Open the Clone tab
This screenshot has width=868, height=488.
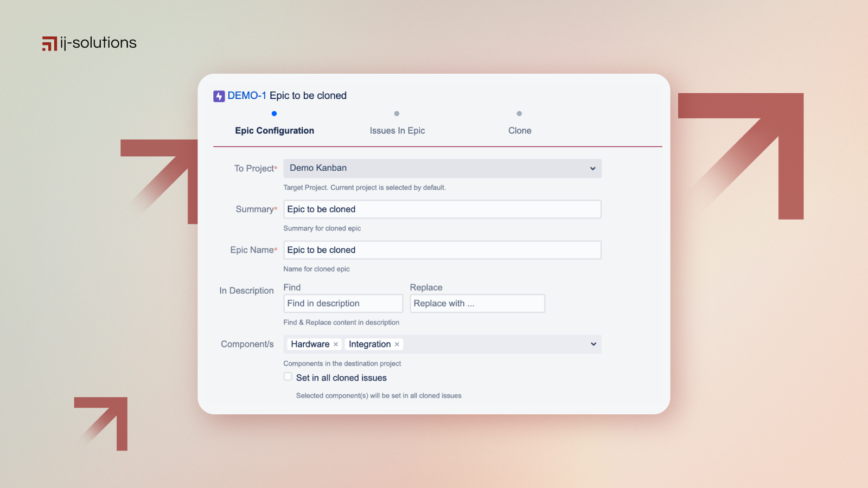pos(519,130)
